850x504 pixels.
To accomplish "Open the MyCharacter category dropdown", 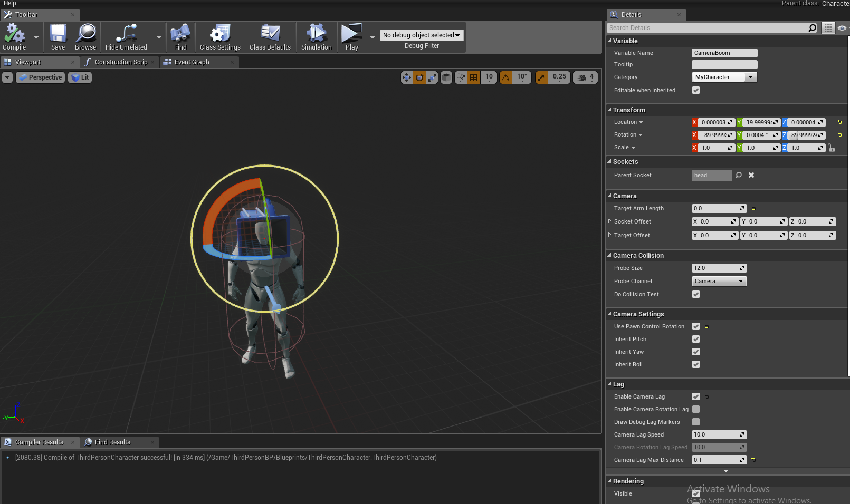I will (x=724, y=77).
